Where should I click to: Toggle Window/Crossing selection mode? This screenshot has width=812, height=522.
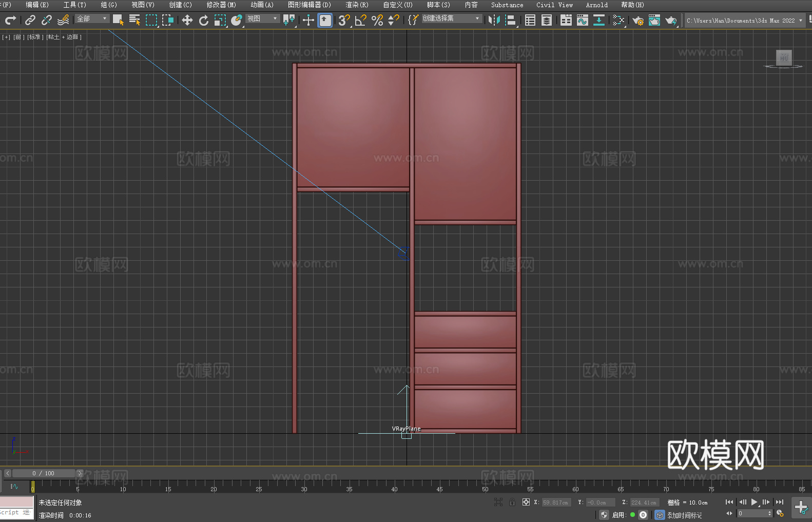[x=168, y=20]
